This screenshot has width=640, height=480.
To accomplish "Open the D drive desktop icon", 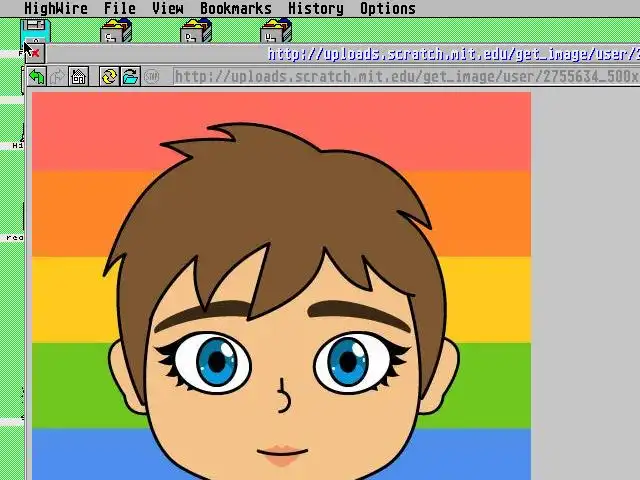I will [196, 31].
